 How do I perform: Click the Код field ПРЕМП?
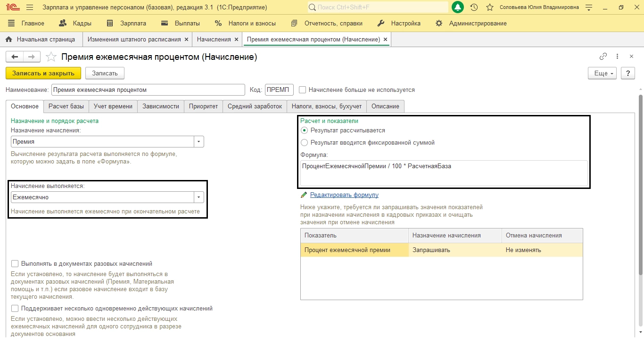click(x=279, y=90)
